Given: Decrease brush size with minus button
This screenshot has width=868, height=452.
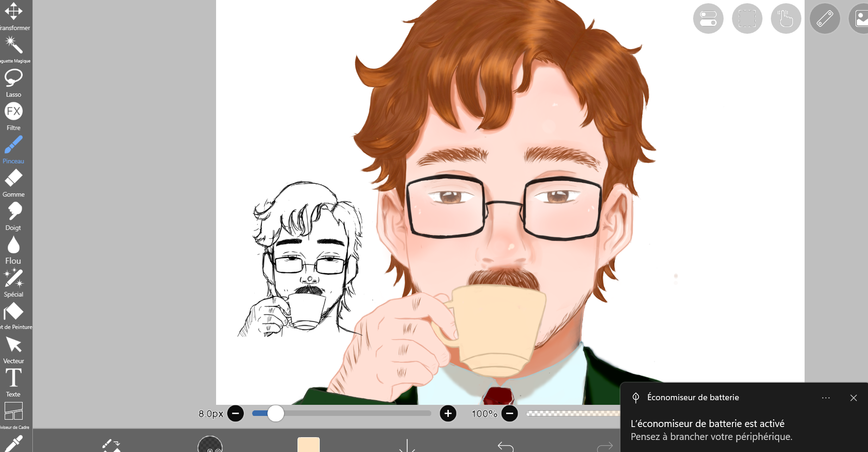Looking at the screenshot, I should pyautogui.click(x=235, y=413).
